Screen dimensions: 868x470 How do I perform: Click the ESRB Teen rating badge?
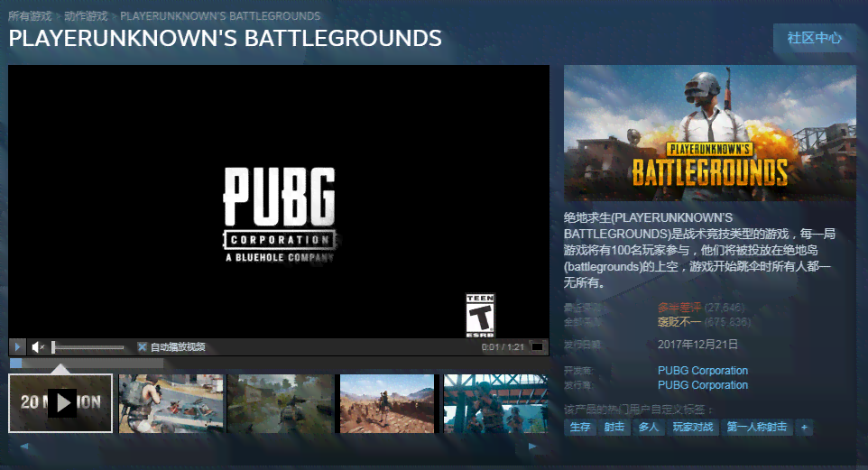pos(480,315)
